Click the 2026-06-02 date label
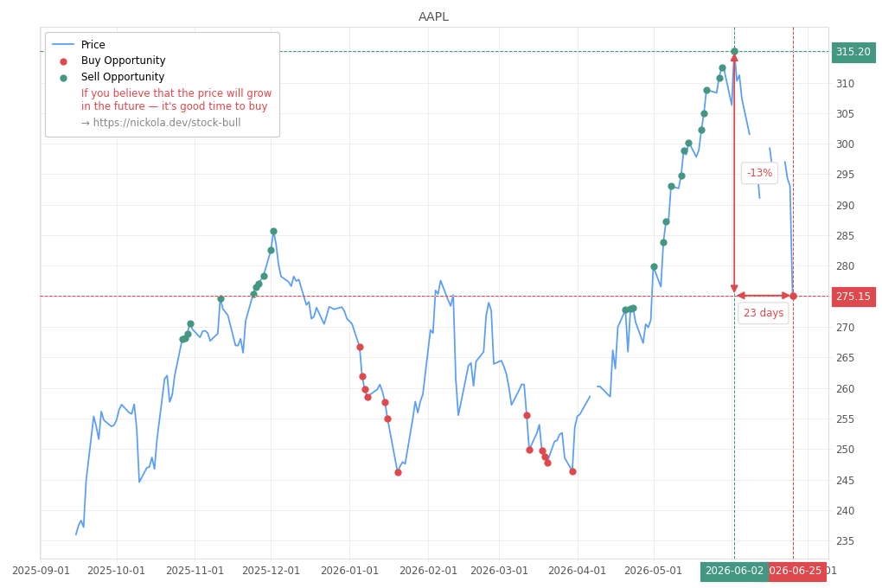The image size is (882, 588). pos(734,571)
